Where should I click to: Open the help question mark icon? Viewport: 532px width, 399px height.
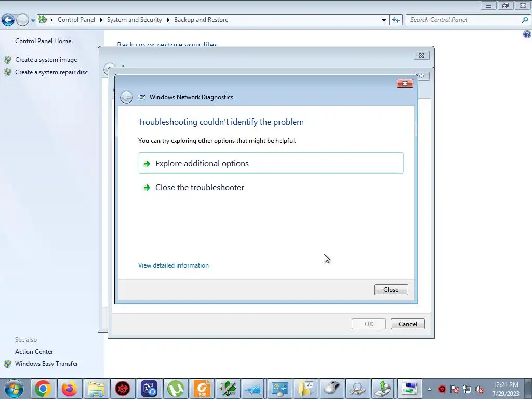point(527,34)
